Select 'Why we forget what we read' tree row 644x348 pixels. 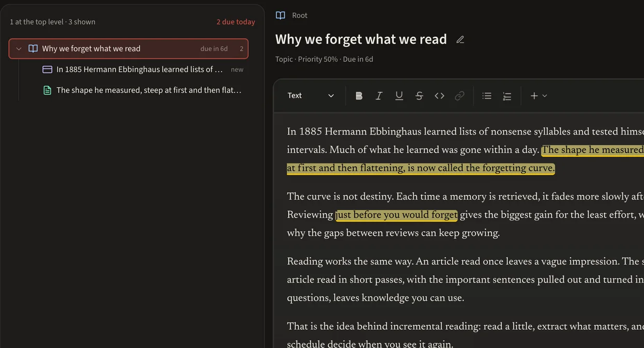[x=128, y=49]
